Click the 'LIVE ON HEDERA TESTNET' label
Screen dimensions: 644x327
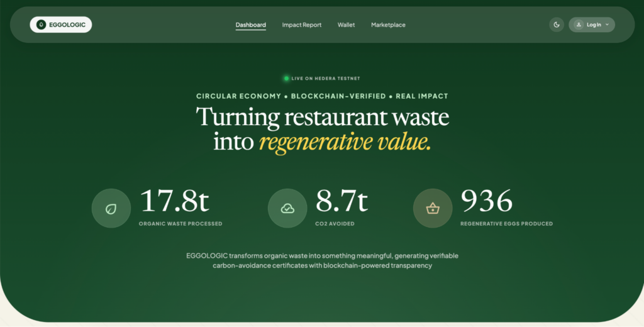(326, 78)
